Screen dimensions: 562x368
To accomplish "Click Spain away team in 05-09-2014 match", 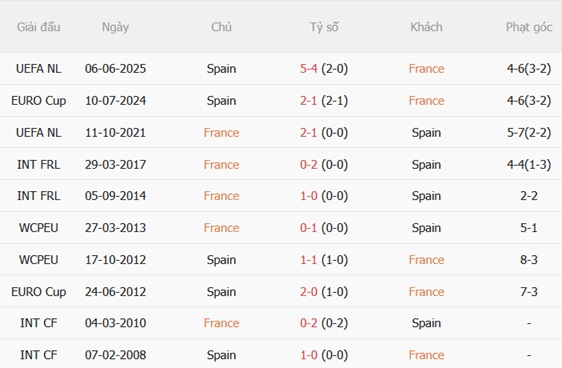I will pos(426,196).
